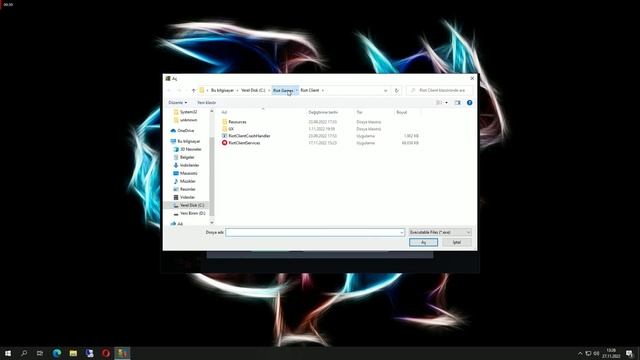
Task: Click the volume icon in tray
Action: tap(596, 353)
